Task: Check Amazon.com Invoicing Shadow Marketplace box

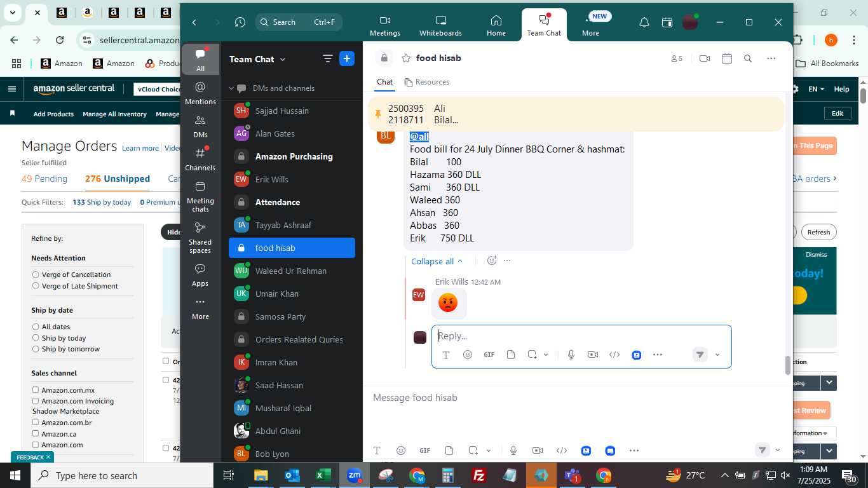Action: (36, 401)
